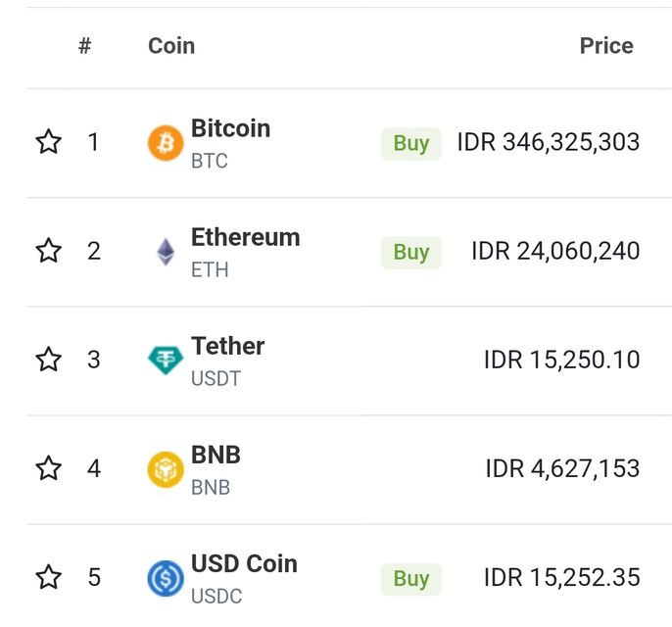Add Tether to watchlist via star
672x627 pixels.
click(49, 361)
